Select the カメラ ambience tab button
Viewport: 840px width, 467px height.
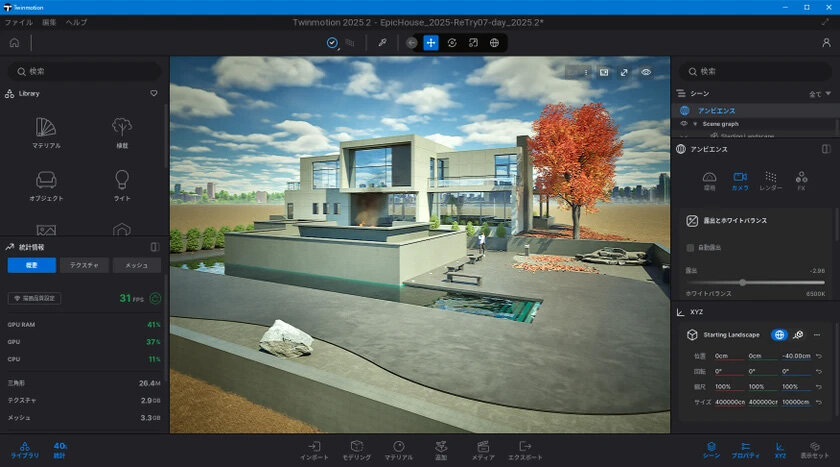pos(740,180)
